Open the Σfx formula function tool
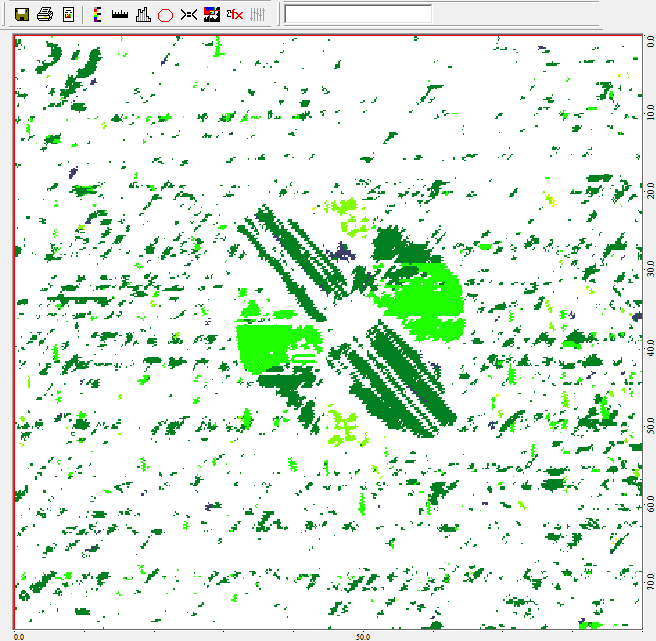Viewport: 656px width, 641px height. [x=234, y=14]
